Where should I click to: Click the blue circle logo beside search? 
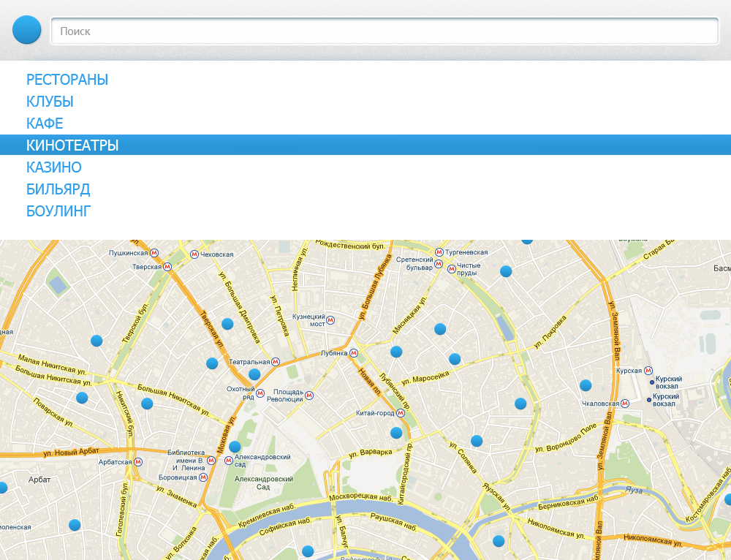click(27, 30)
